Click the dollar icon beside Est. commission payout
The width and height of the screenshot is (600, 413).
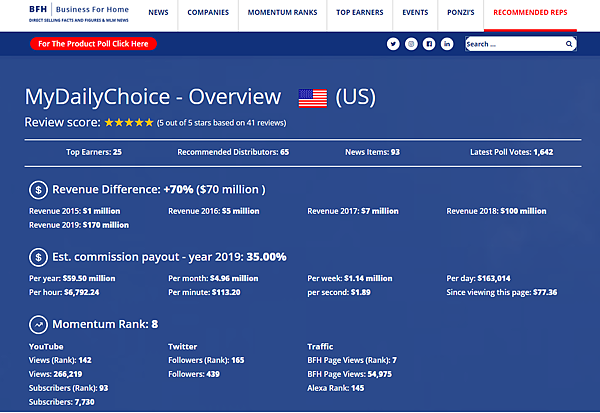[x=38, y=257]
